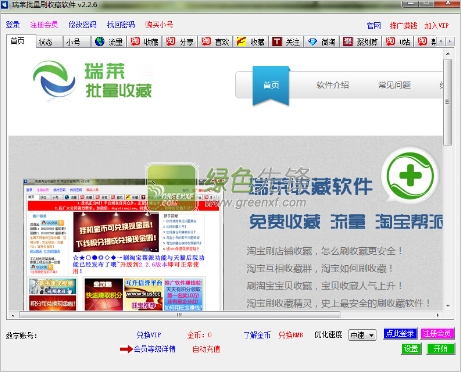Select the tab with the red T icon
Viewport: 461px width, 372px height.
pyautogui.click(x=286, y=42)
